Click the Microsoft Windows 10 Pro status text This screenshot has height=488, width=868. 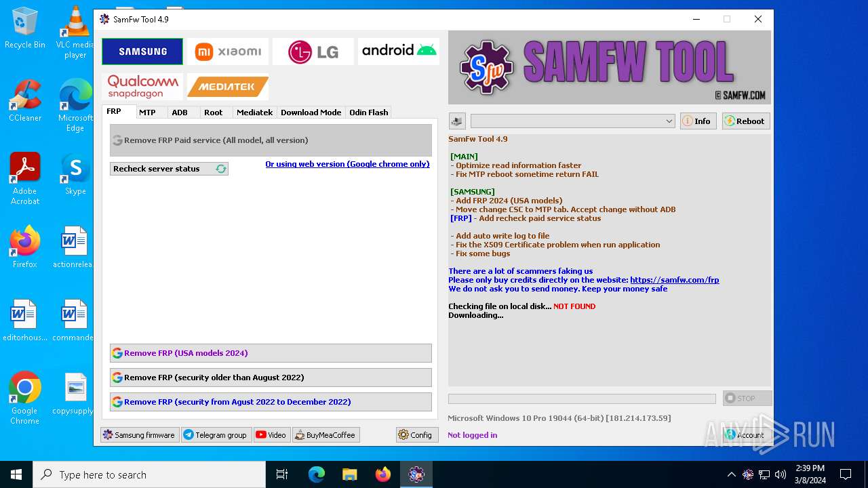(x=559, y=418)
